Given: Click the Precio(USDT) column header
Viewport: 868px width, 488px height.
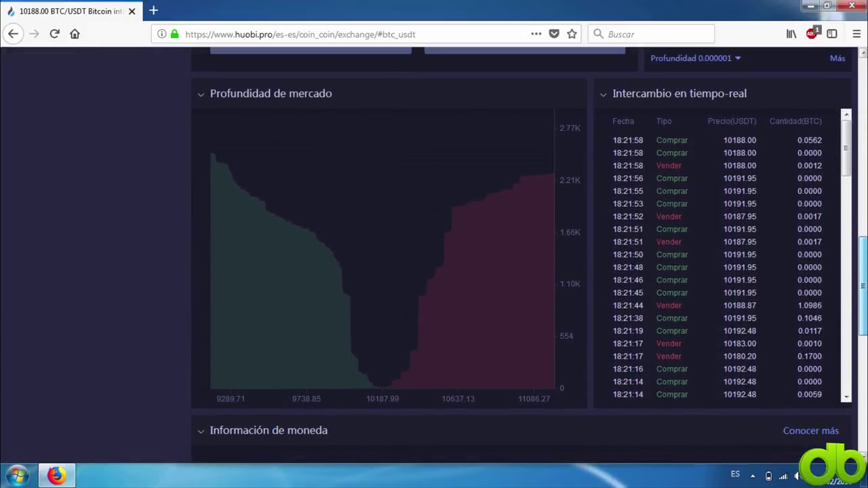Looking at the screenshot, I should [x=732, y=121].
